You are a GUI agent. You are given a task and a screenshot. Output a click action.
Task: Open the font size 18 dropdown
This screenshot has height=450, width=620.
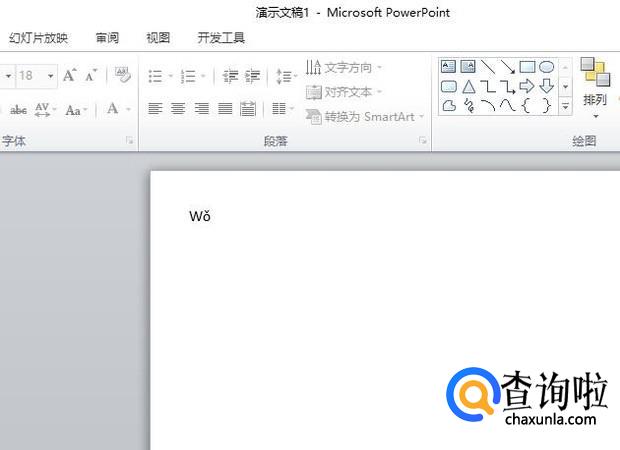[51, 76]
